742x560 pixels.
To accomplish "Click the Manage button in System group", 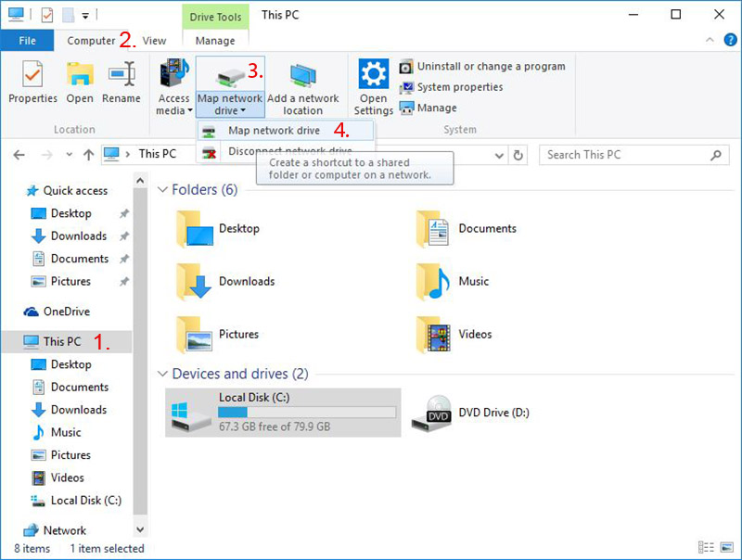I will pyautogui.click(x=428, y=108).
